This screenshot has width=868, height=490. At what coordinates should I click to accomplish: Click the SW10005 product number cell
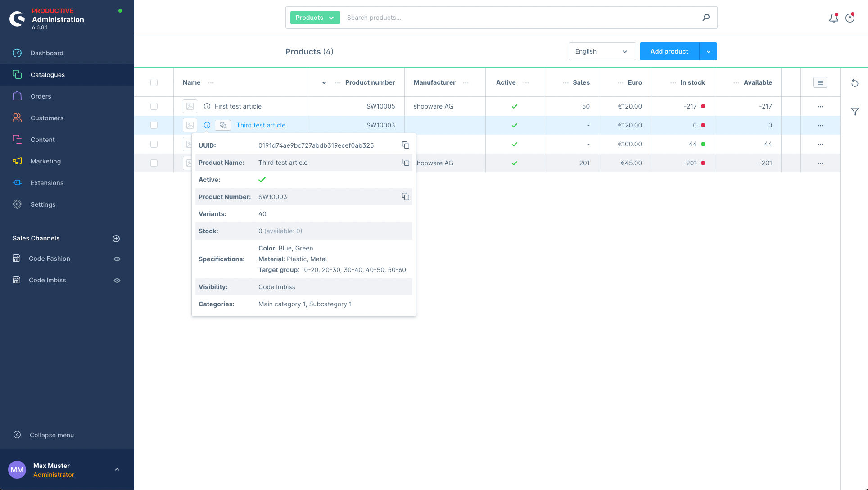(x=381, y=106)
